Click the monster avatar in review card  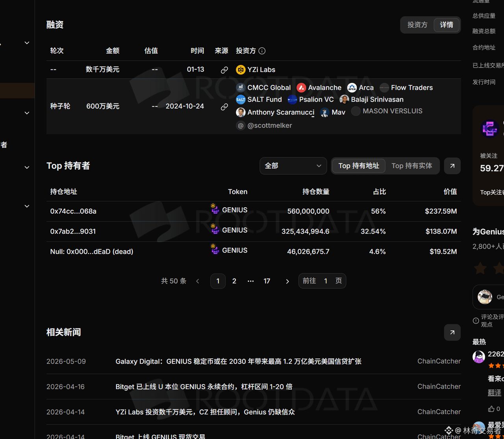[x=485, y=297]
